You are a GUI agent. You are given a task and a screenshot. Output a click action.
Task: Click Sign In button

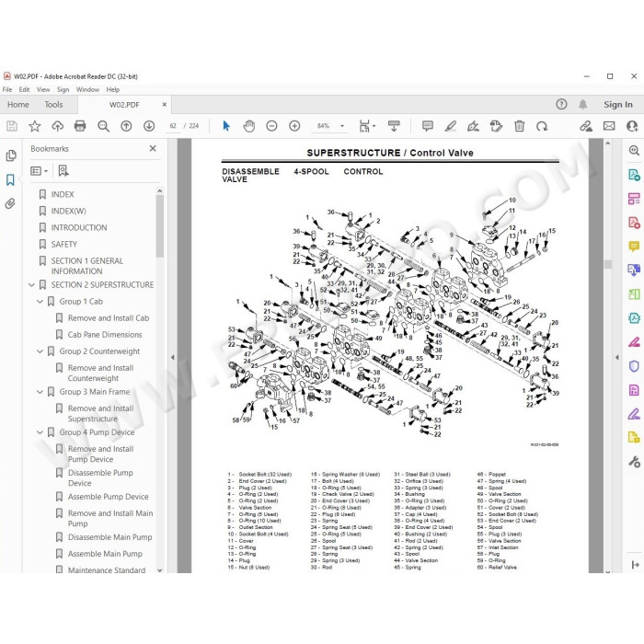617,104
